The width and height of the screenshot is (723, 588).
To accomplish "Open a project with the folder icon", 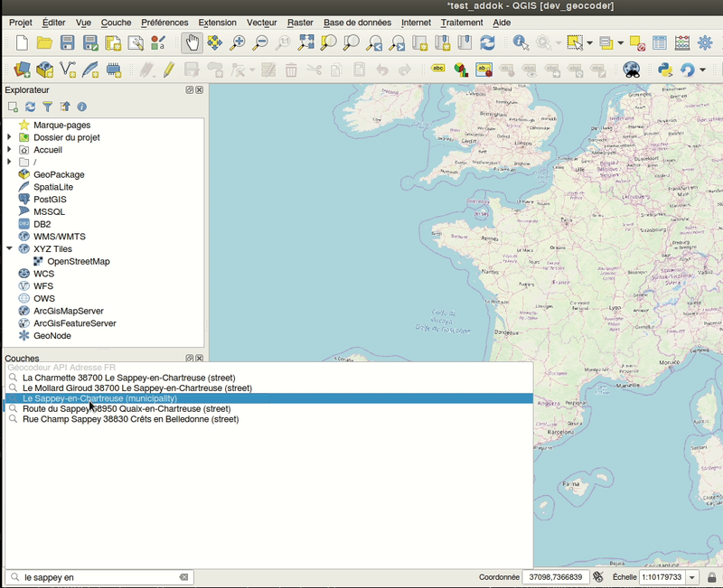I will click(x=44, y=42).
